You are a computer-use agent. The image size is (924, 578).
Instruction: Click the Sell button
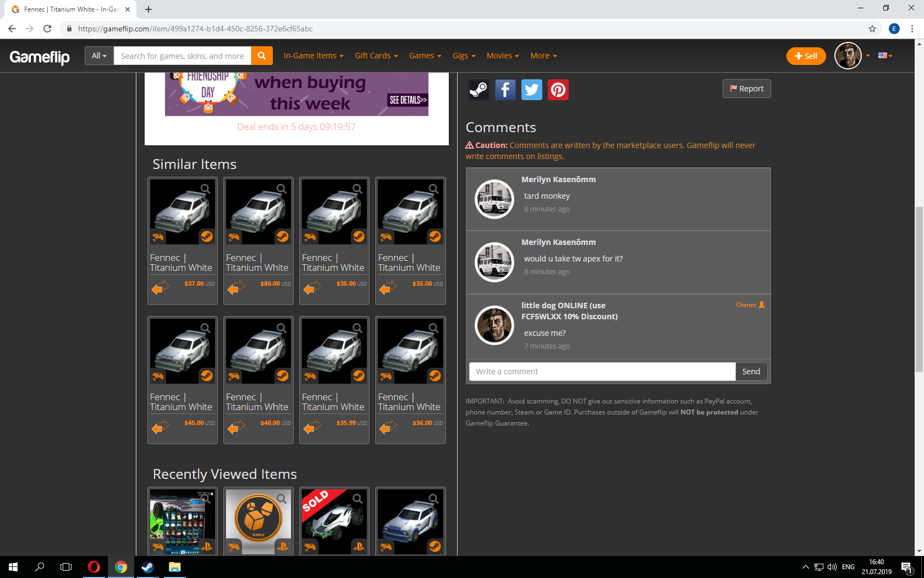click(806, 56)
